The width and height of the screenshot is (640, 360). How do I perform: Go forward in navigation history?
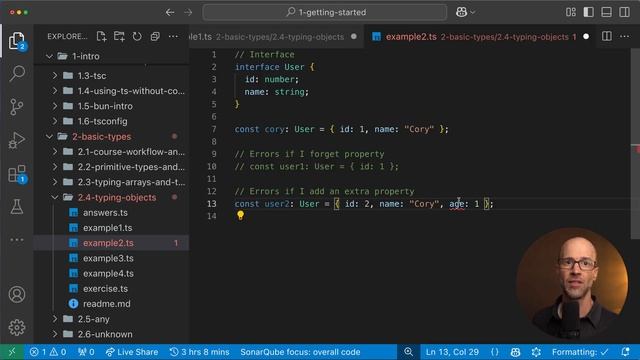pyautogui.click(x=188, y=12)
